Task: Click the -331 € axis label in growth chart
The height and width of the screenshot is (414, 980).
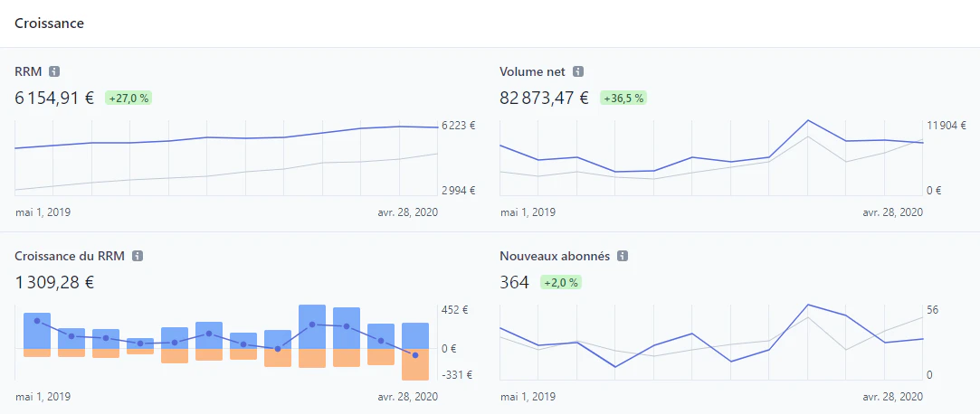Action: click(x=456, y=375)
